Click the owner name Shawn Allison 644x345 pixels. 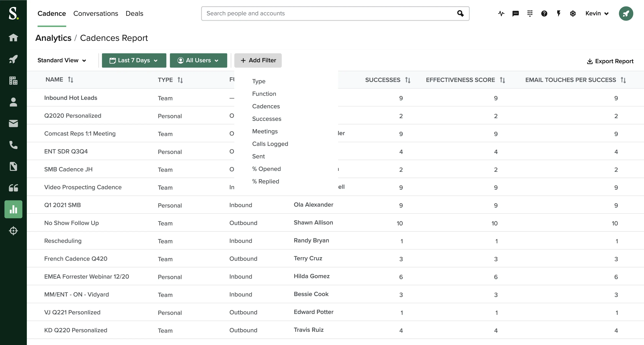(313, 222)
